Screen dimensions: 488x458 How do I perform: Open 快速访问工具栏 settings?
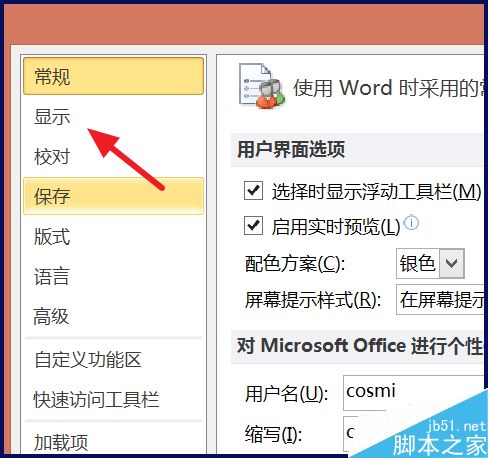click(x=113, y=399)
